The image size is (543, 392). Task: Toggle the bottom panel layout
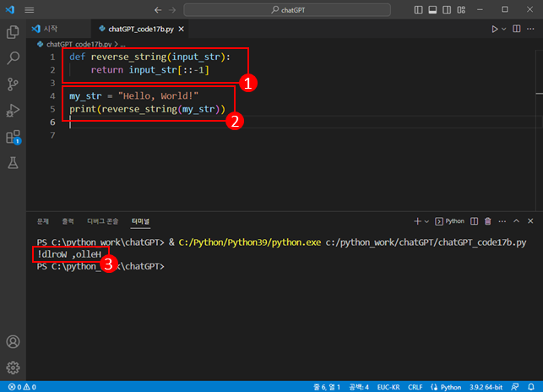(432, 9)
